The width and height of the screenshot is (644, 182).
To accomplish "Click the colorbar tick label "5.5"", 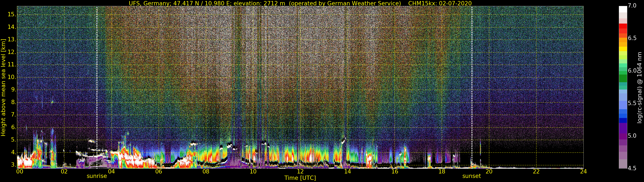I will pos(632,103).
